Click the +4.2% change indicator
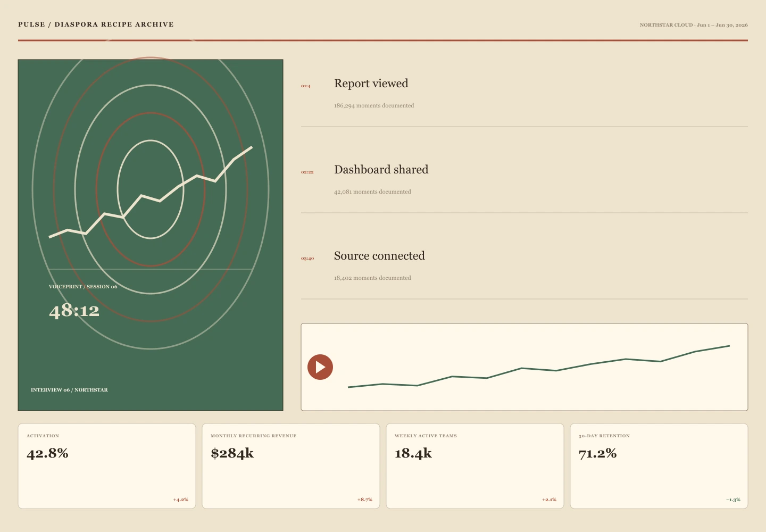 [181, 500]
